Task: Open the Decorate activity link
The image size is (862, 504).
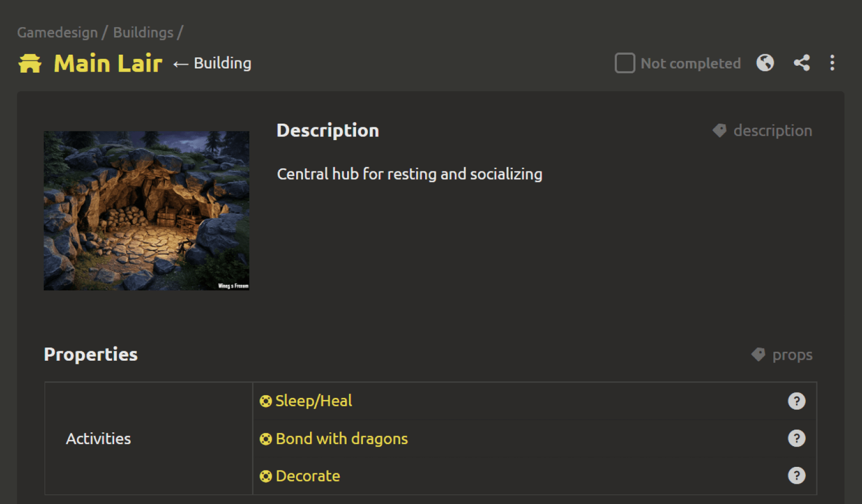Action: [308, 476]
